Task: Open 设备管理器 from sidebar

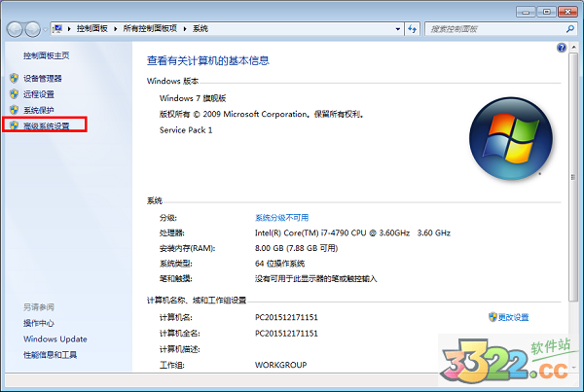Action: pyautogui.click(x=43, y=78)
